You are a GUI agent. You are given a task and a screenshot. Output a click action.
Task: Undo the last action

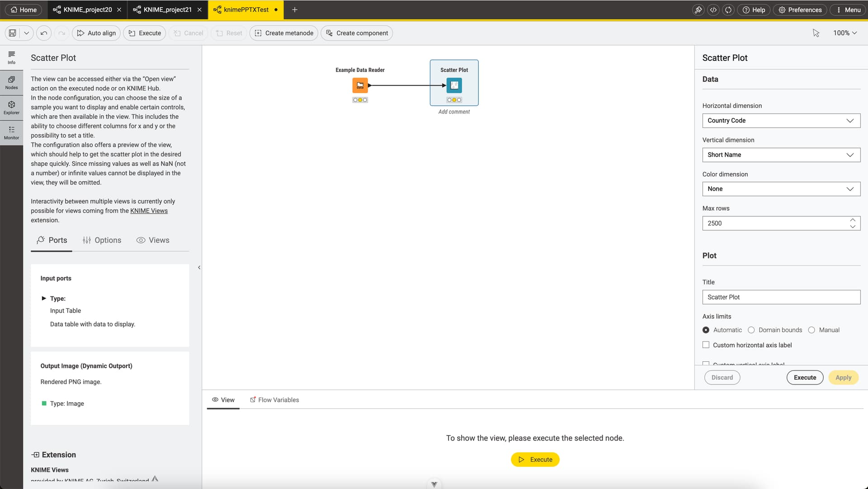click(43, 33)
